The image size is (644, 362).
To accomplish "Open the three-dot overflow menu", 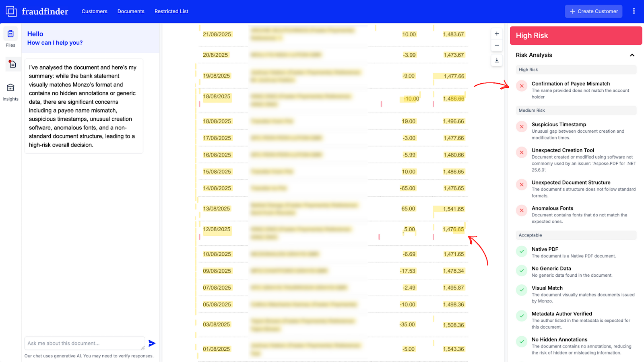I will tap(634, 11).
